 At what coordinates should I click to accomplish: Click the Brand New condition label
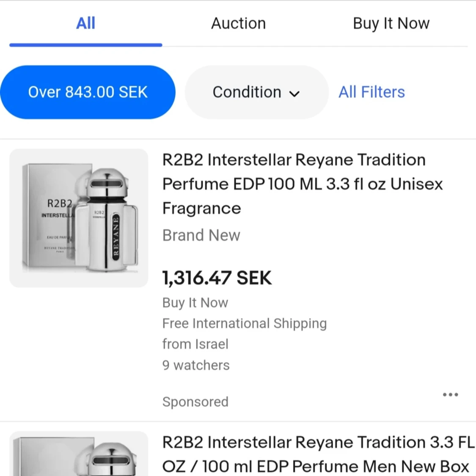(x=201, y=235)
